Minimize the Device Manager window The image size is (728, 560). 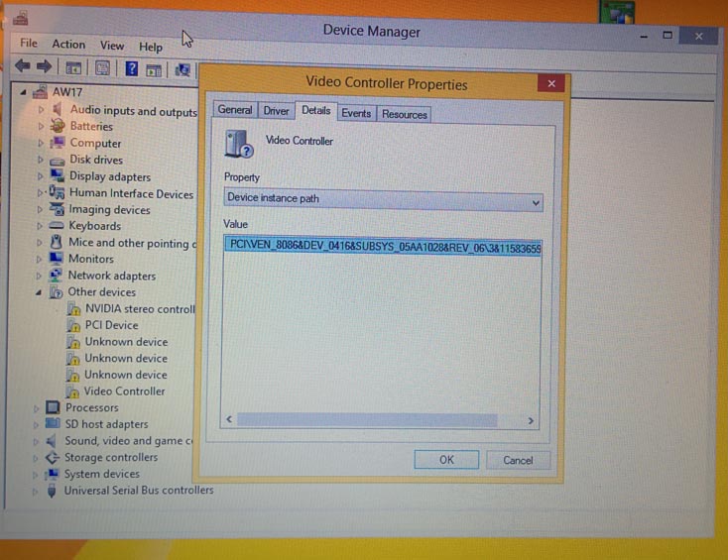(x=644, y=37)
